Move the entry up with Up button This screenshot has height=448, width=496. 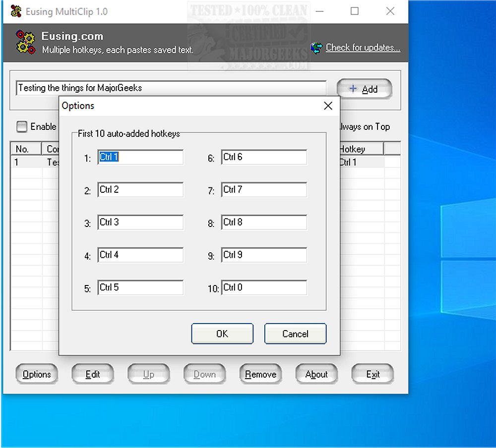click(149, 374)
